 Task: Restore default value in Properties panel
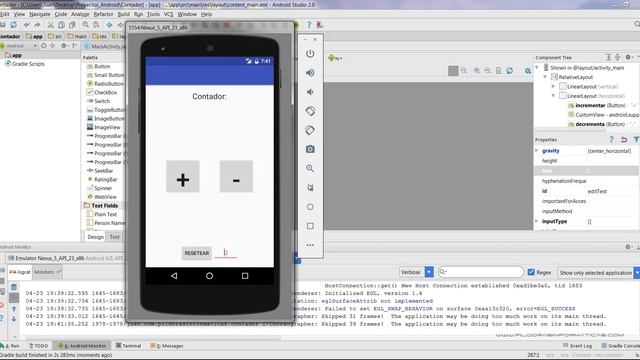624,140
